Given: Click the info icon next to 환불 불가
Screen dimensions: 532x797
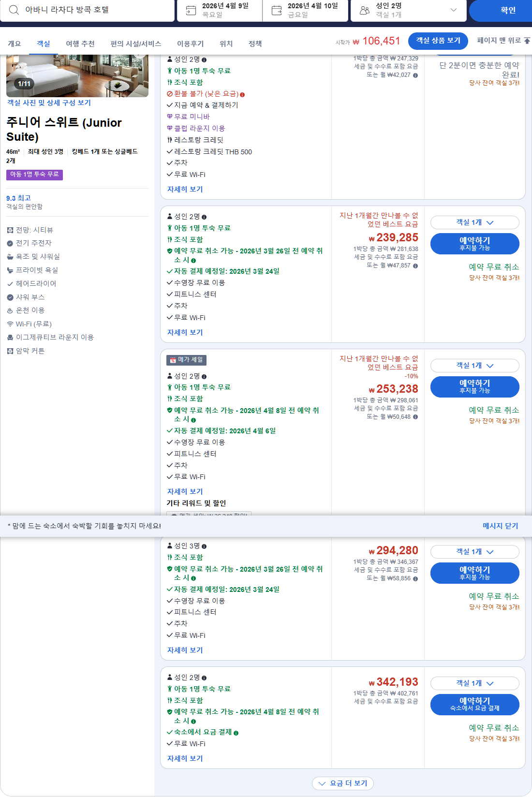Looking at the screenshot, I should (244, 95).
